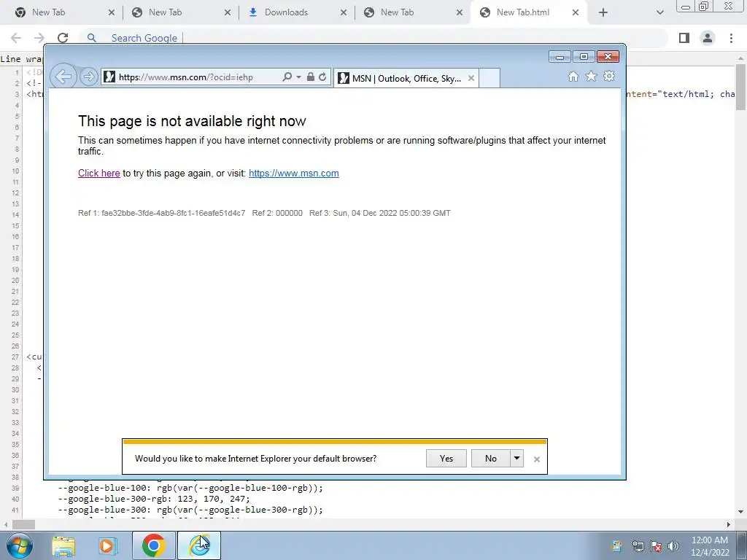
Task: Open Chrome three-dot menu
Action: tap(731, 38)
